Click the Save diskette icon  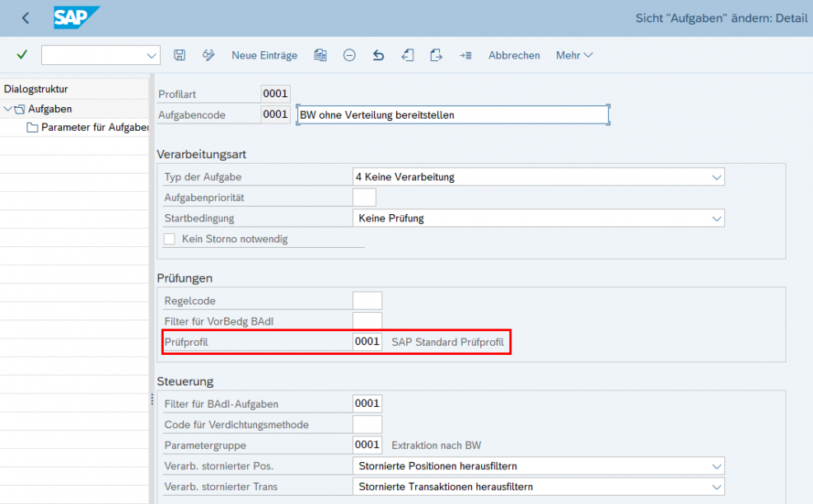180,55
